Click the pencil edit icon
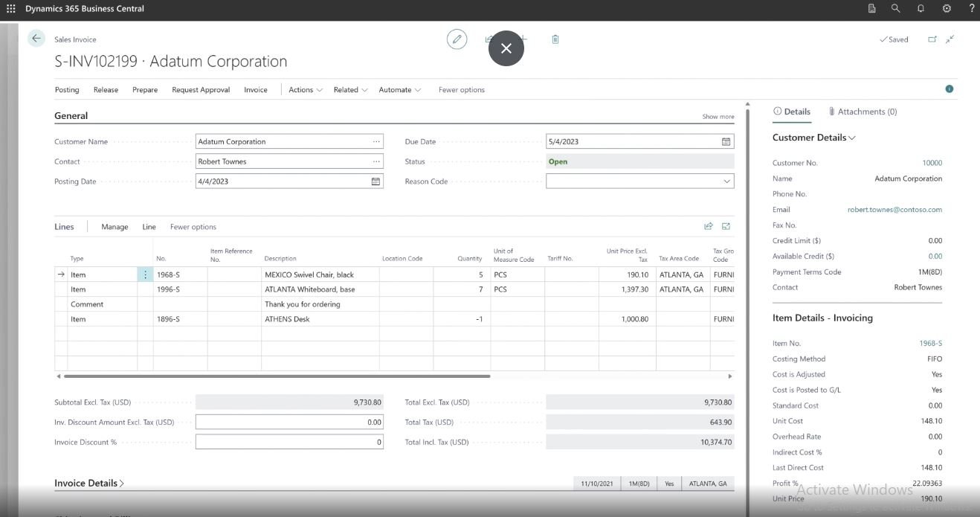980x517 pixels. coord(457,39)
